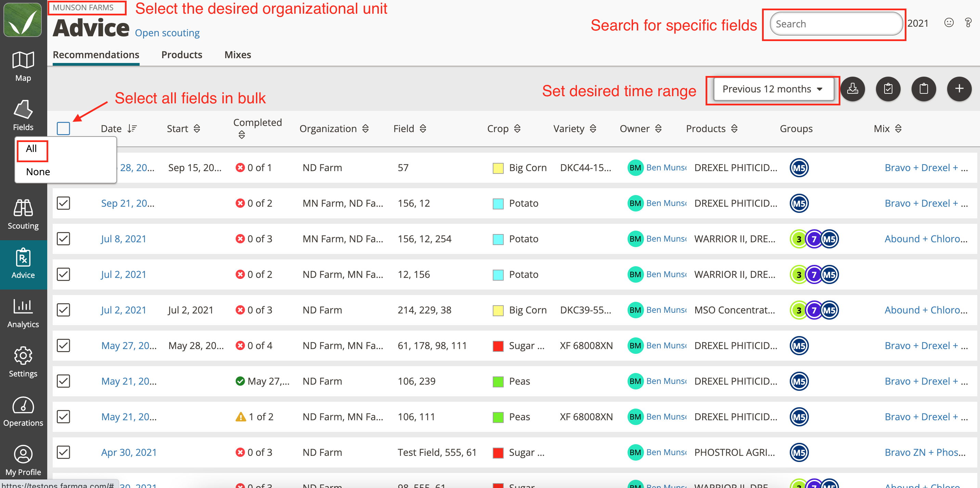
Task: Click Ben Munson owner link in field 57 row
Action: pyautogui.click(x=666, y=168)
